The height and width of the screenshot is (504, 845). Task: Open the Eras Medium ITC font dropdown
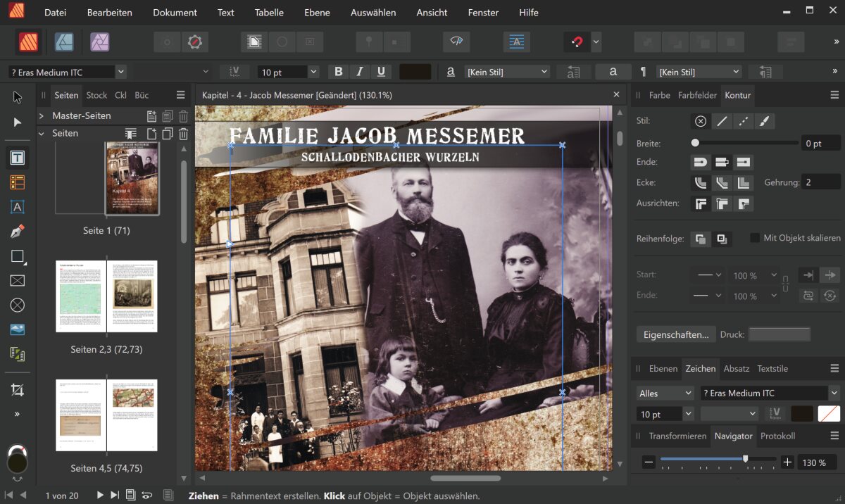pos(120,72)
